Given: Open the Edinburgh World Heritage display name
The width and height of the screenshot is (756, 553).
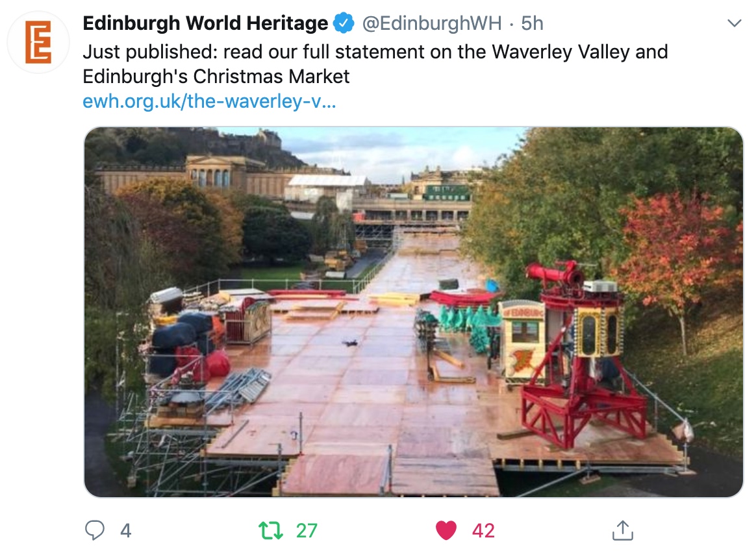Looking at the screenshot, I should coord(205,23).
